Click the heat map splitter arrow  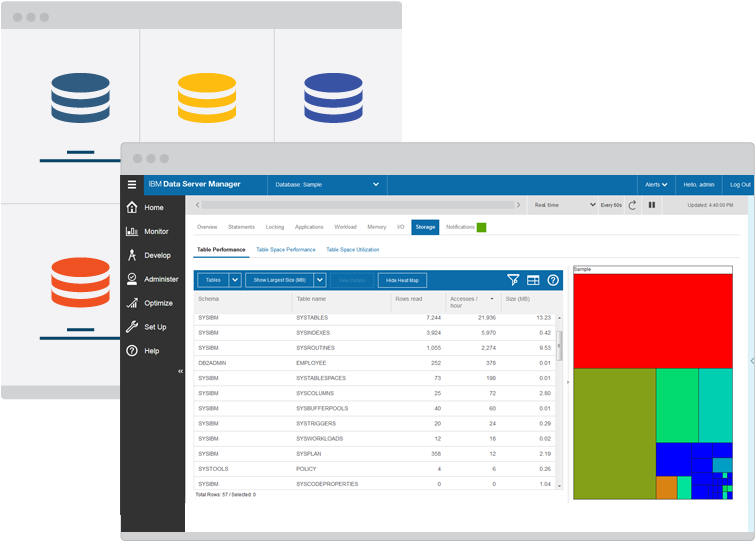pos(568,382)
